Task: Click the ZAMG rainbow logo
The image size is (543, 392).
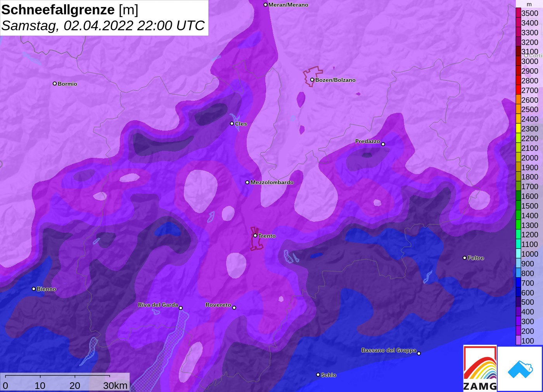Action: click(x=480, y=368)
